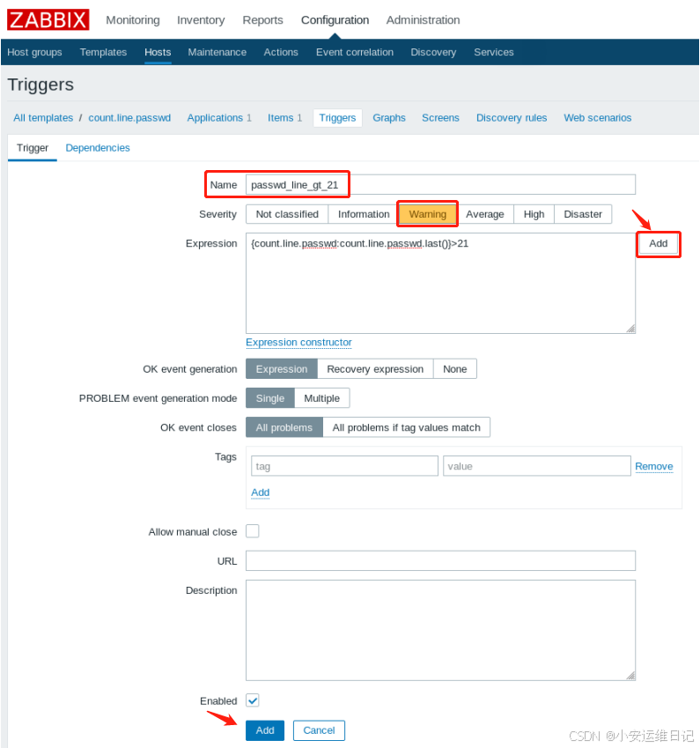Toggle the Enabled checkbox
This screenshot has width=700, height=748.
click(252, 700)
